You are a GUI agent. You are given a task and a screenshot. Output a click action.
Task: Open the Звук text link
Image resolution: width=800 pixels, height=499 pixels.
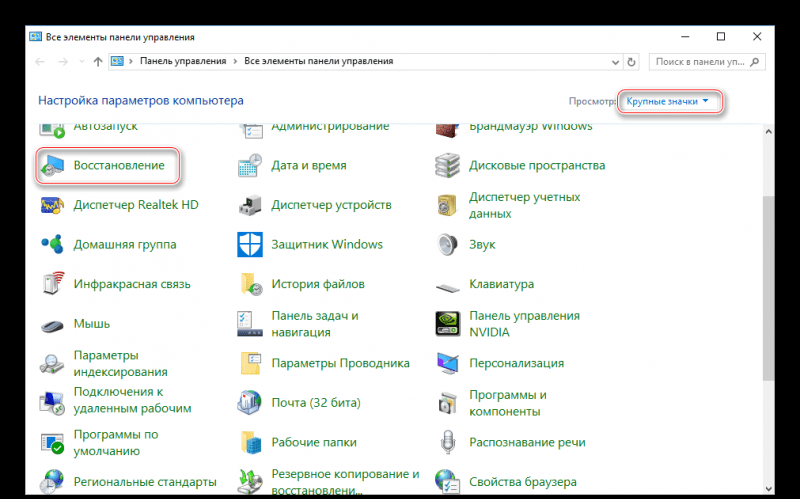tap(482, 245)
